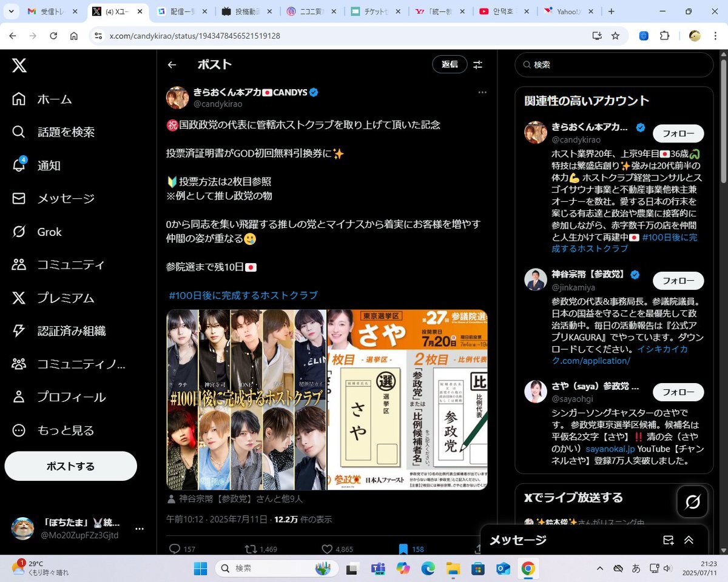Open the さや election ballot image
Screen dimensions: 728x582
pos(408,400)
